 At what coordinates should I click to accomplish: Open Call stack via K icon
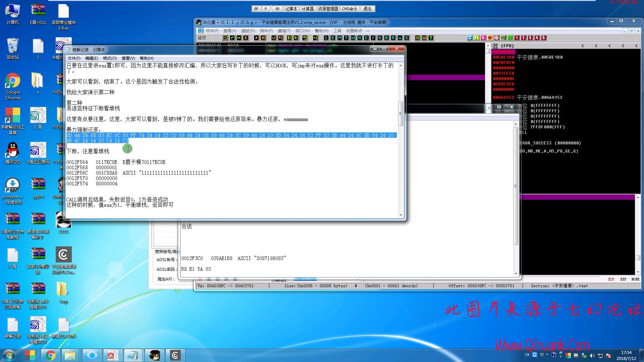coord(379,38)
